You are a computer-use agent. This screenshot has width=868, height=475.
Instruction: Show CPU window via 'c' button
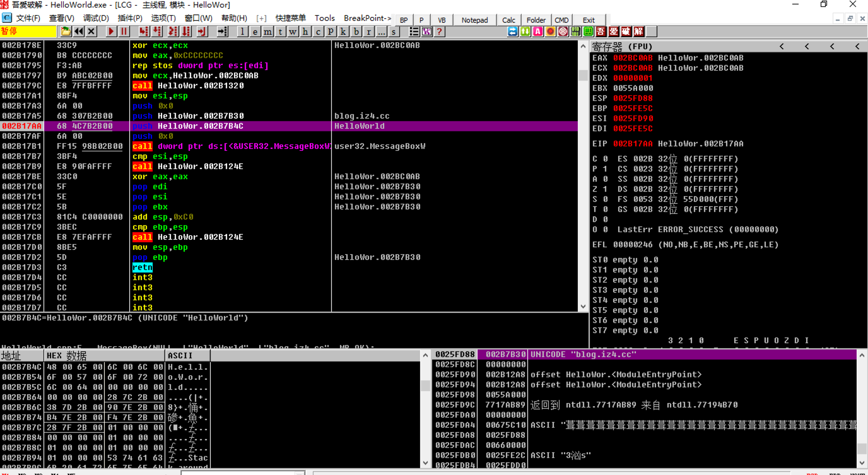(x=318, y=32)
